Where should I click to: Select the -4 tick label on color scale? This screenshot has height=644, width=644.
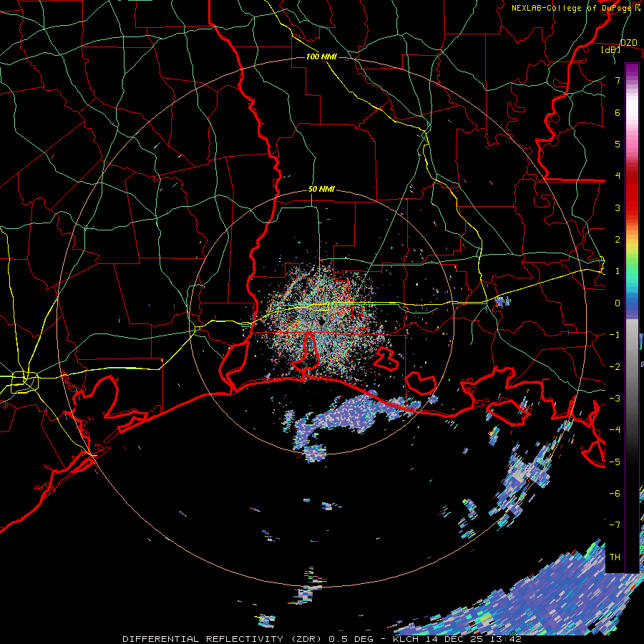click(615, 430)
